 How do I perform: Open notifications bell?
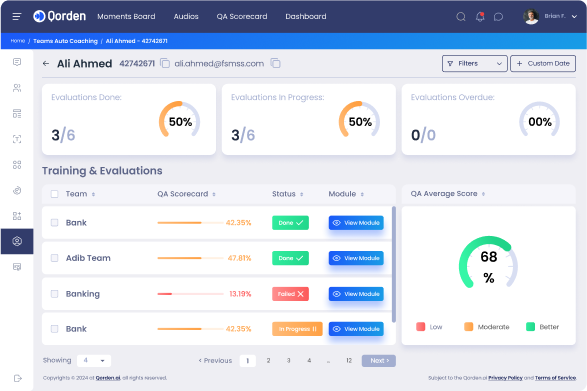click(x=480, y=16)
